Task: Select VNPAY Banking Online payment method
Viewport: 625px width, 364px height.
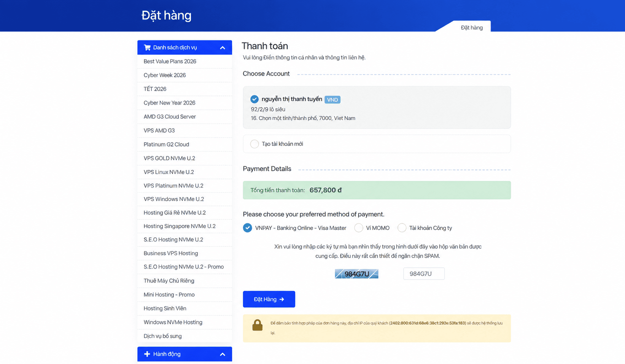Action: click(247, 228)
